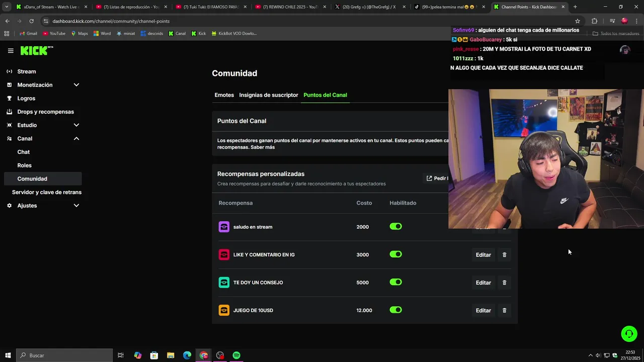Click the Recompensa column header
The image size is (644, 362).
click(x=235, y=203)
